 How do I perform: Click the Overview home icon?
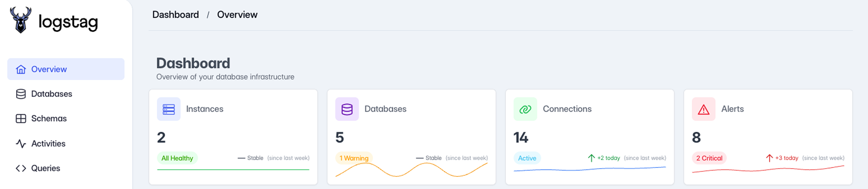tap(21, 69)
